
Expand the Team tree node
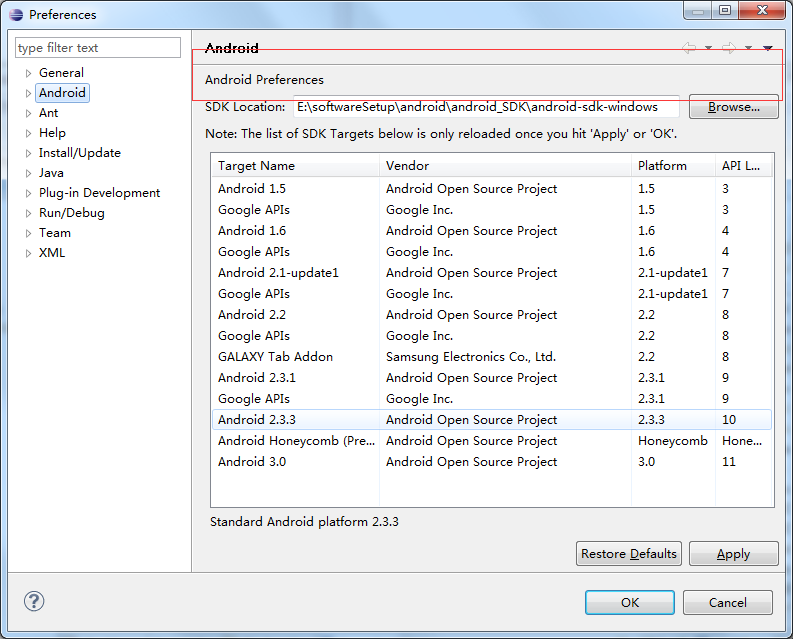[28, 233]
